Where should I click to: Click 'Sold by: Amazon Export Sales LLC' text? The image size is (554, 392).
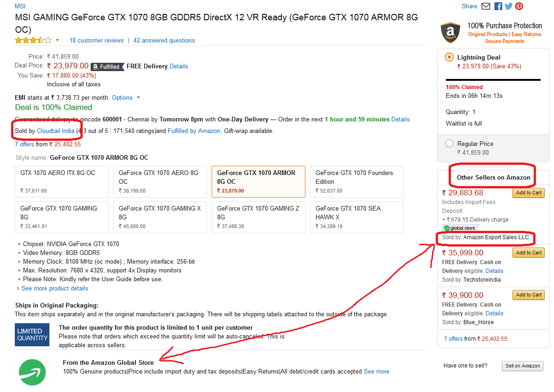click(x=486, y=237)
